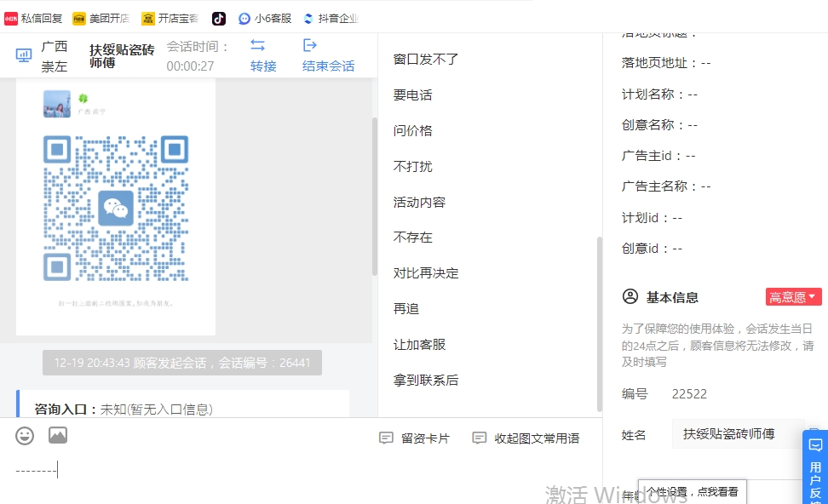
Task: Click the 结束会话 exit icon
Action: pos(310,45)
